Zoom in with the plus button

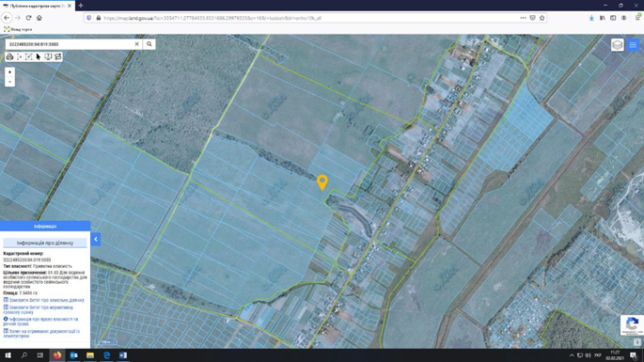point(9,71)
